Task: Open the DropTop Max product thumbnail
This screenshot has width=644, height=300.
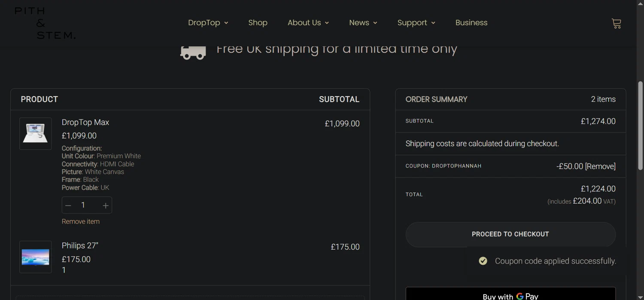Action: [36, 134]
